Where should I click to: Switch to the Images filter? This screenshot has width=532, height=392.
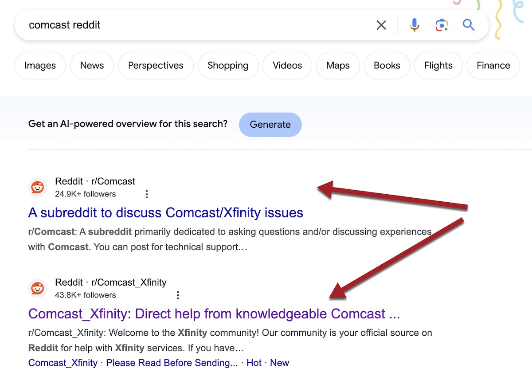pyautogui.click(x=40, y=66)
